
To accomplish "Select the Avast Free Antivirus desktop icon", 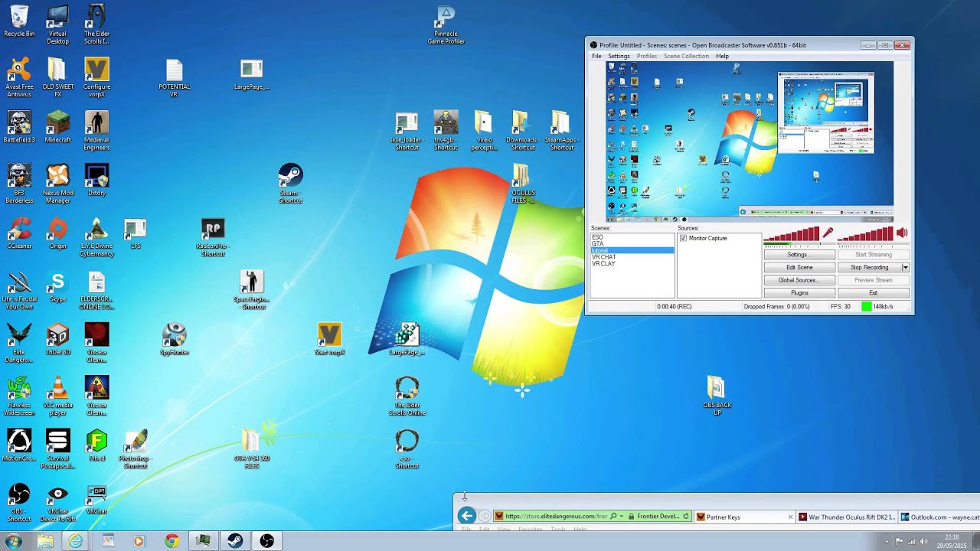I will [x=19, y=77].
